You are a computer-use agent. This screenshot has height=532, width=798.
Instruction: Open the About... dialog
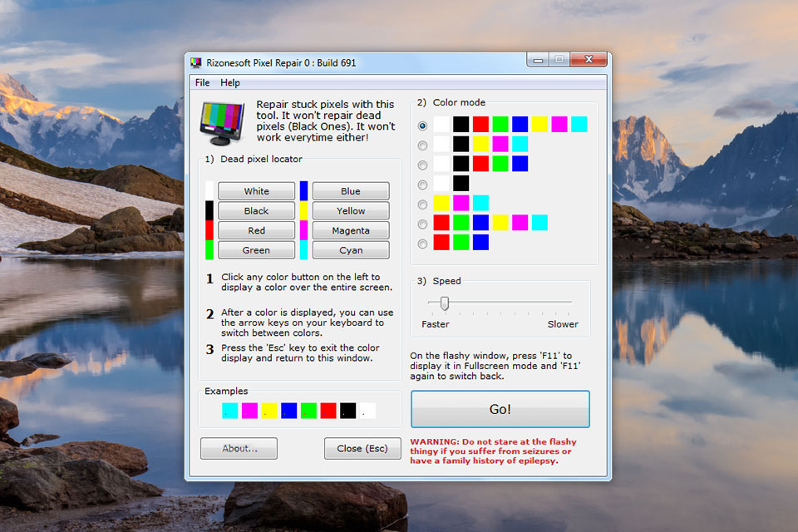[x=239, y=449]
